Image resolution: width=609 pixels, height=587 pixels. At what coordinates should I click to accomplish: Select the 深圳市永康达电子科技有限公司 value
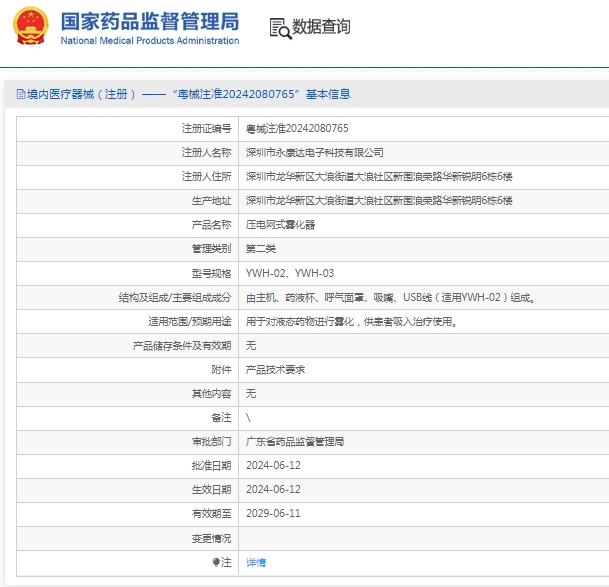(315, 153)
